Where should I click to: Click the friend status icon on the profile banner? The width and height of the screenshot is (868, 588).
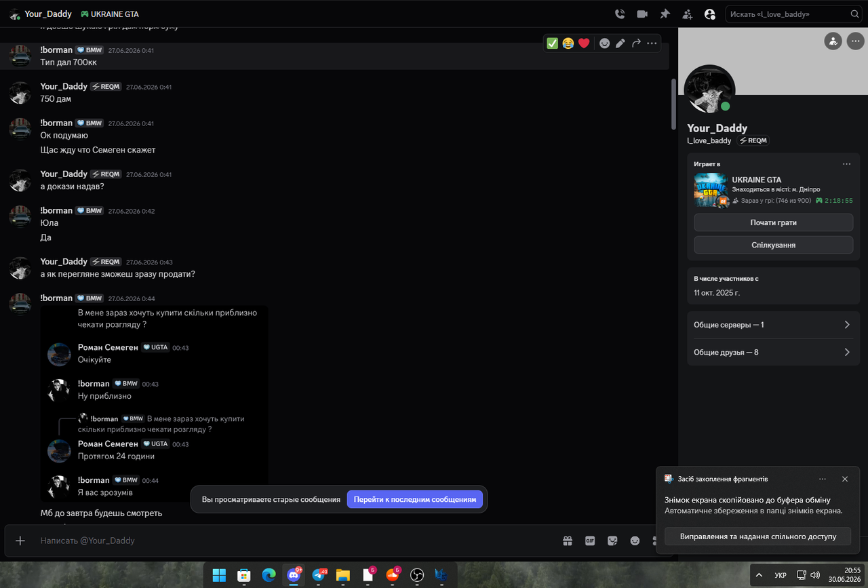[833, 41]
